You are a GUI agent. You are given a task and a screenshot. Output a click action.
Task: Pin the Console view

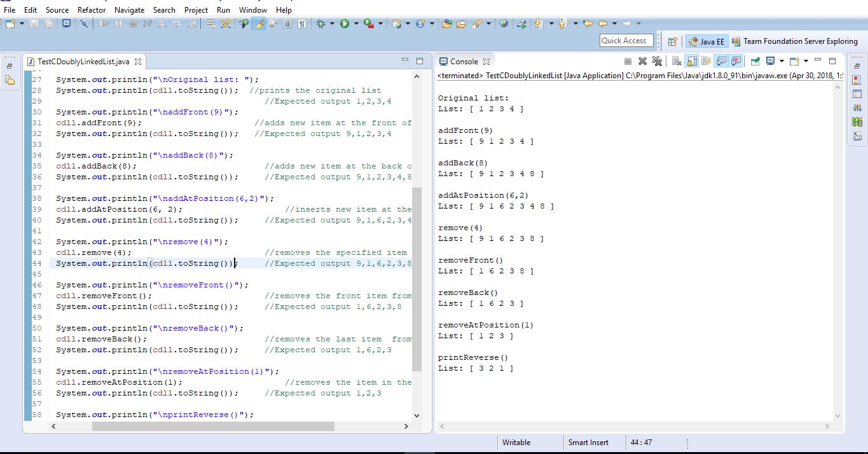click(x=754, y=61)
